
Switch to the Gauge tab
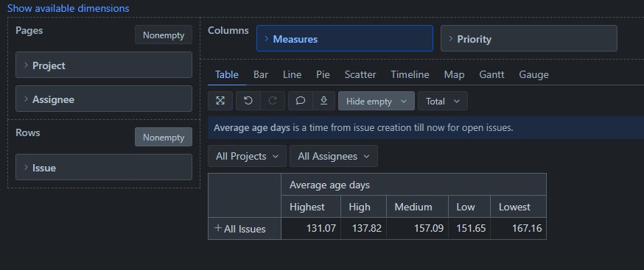(x=533, y=75)
